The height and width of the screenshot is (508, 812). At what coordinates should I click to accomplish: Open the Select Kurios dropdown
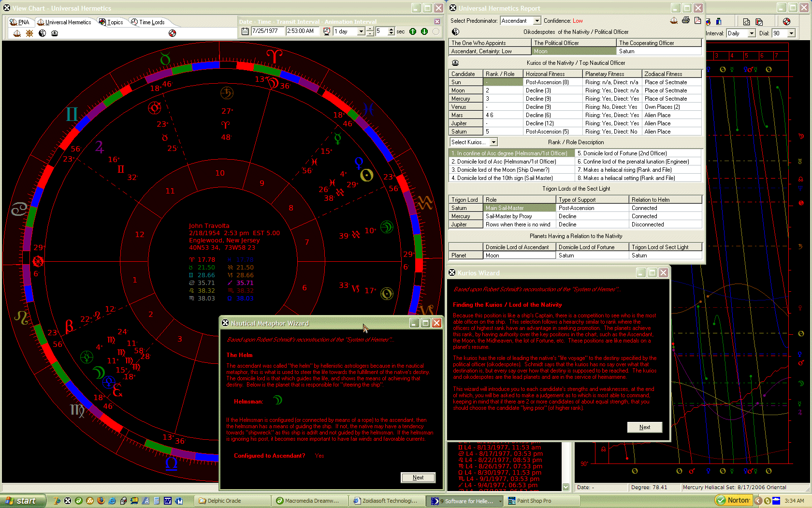tap(493, 142)
